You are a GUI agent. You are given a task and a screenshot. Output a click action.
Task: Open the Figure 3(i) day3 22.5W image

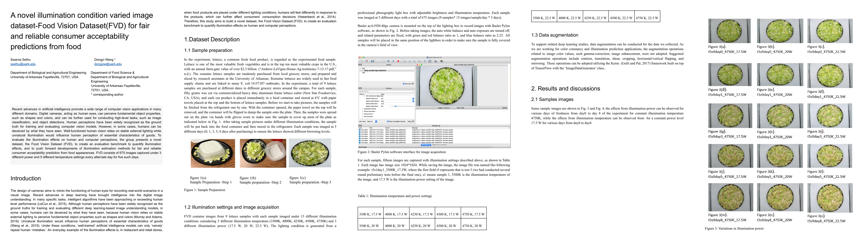coord(830,116)
